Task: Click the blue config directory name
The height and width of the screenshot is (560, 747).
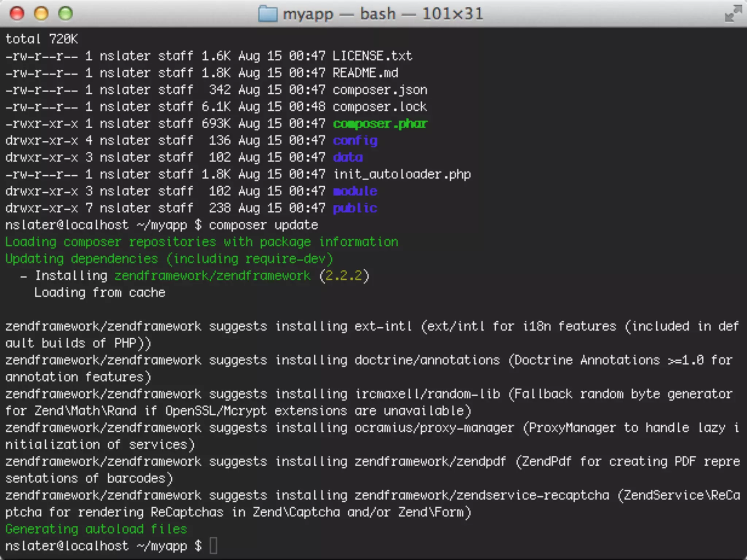Action: click(355, 141)
